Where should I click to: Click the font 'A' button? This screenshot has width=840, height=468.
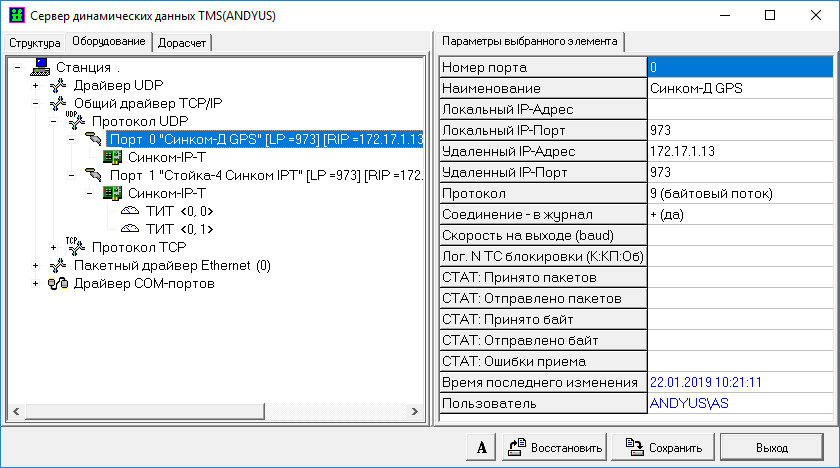[481, 447]
